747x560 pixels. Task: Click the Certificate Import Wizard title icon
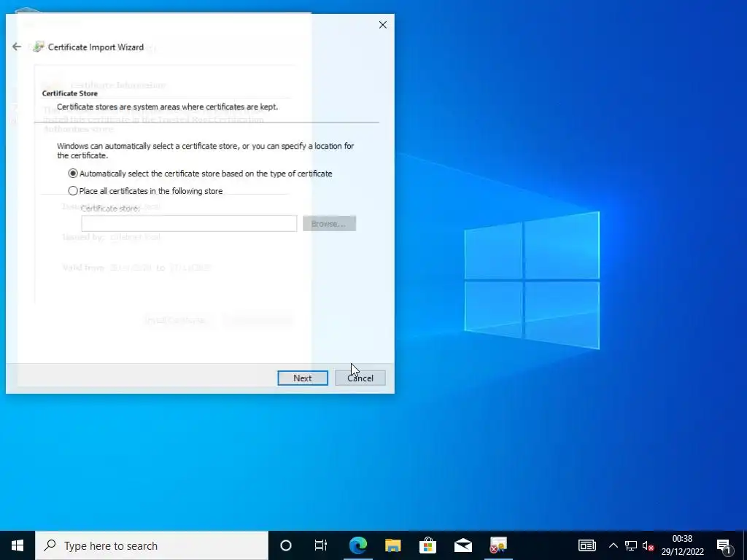38,47
